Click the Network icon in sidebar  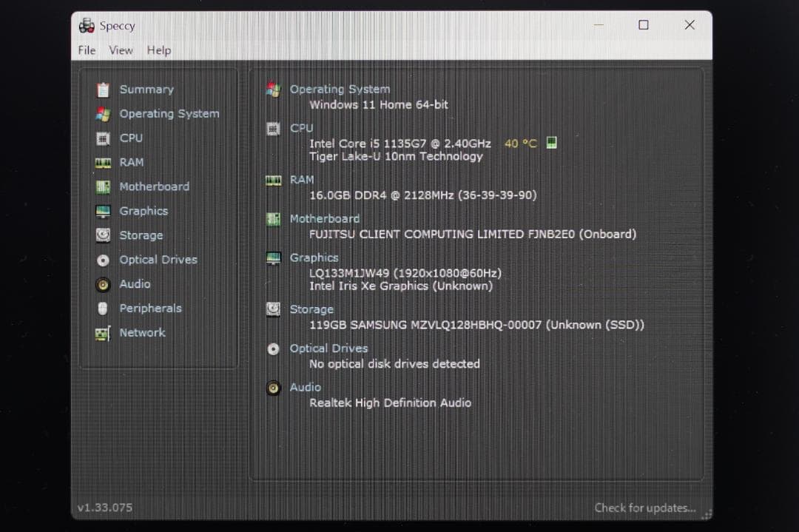click(x=103, y=333)
